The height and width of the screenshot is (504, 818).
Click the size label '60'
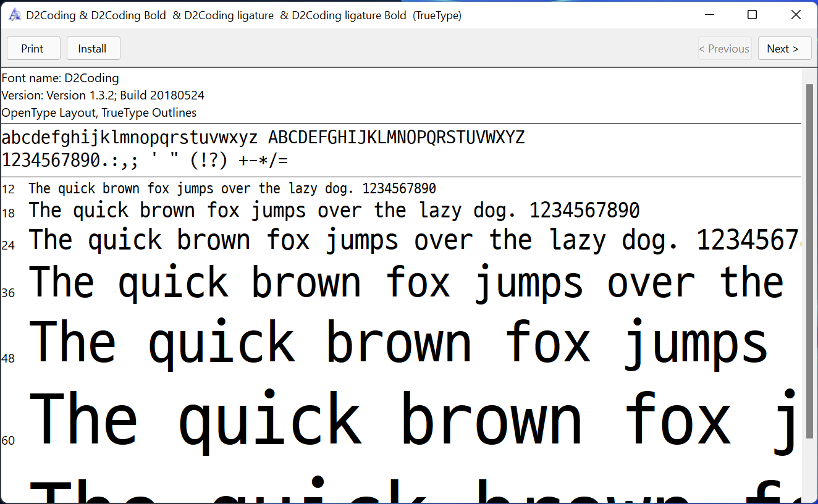pyautogui.click(x=8, y=440)
